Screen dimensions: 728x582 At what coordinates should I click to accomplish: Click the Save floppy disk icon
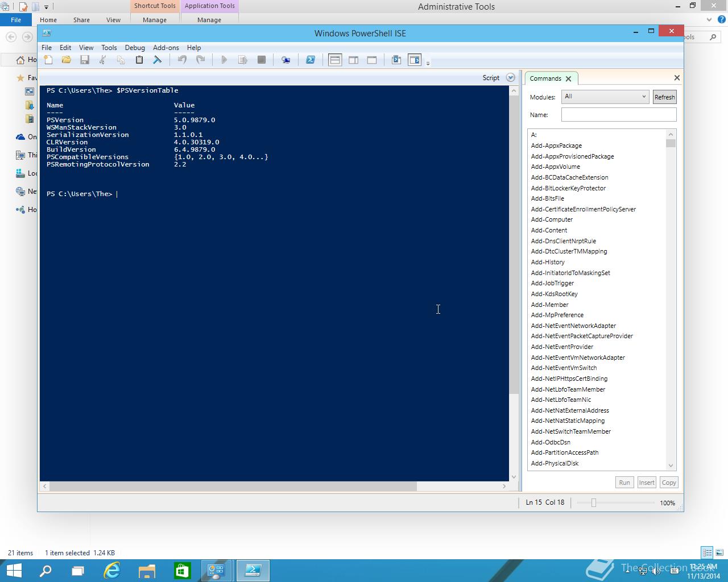click(x=85, y=60)
